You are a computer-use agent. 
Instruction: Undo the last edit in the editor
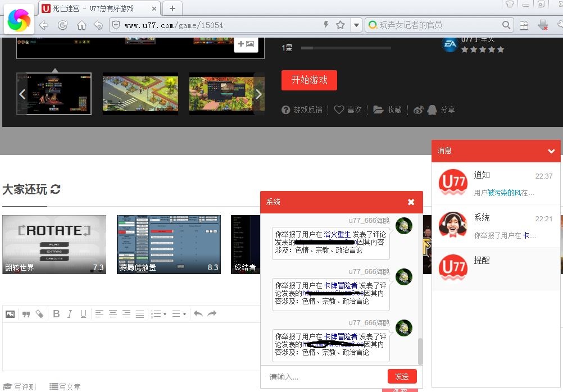click(198, 314)
